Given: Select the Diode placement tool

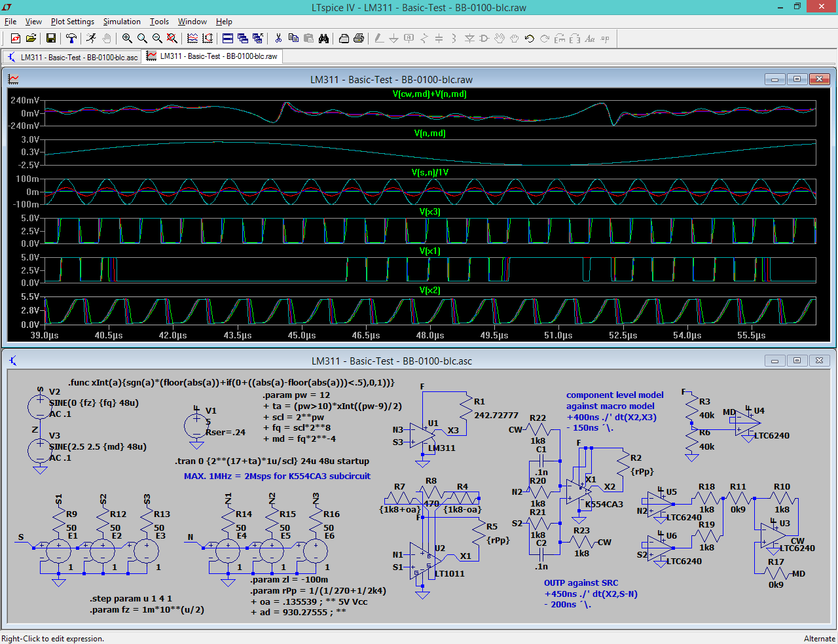Looking at the screenshot, I should [469, 39].
